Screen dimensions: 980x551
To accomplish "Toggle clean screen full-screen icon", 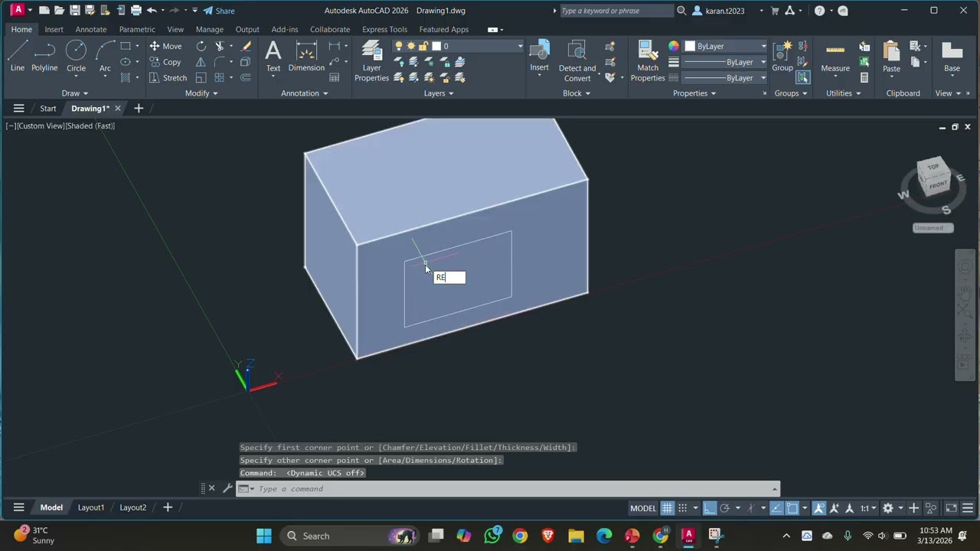I will (951, 508).
